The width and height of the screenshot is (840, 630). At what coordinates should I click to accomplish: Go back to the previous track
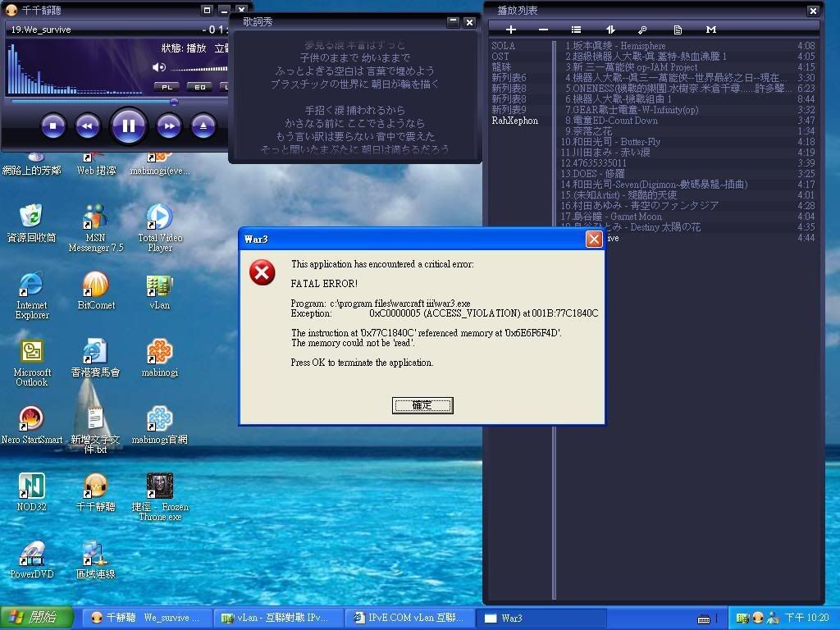coord(88,126)
